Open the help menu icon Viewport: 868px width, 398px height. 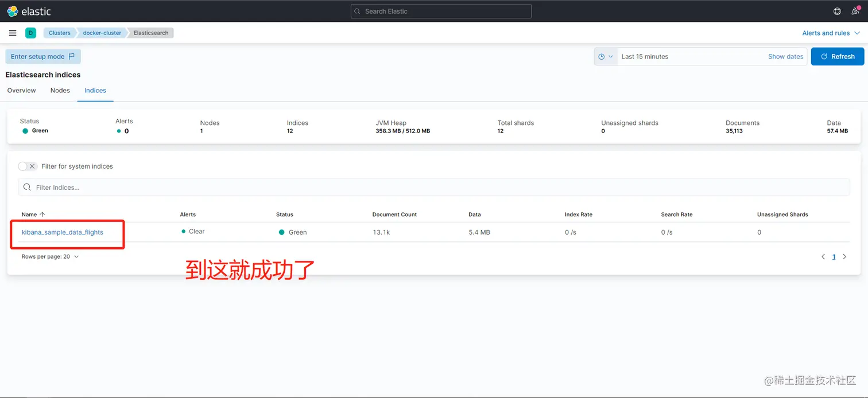point(837,11)
